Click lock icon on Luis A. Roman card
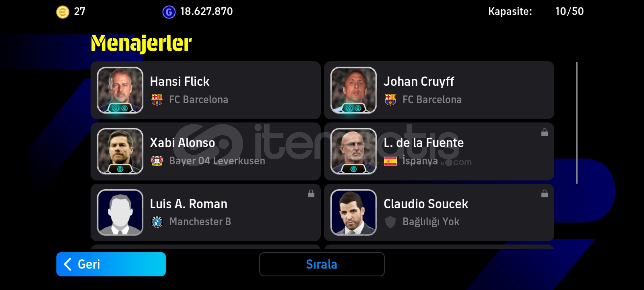Image resolution: width=644 pixels, height=290 pixels. tap(311, 193)
